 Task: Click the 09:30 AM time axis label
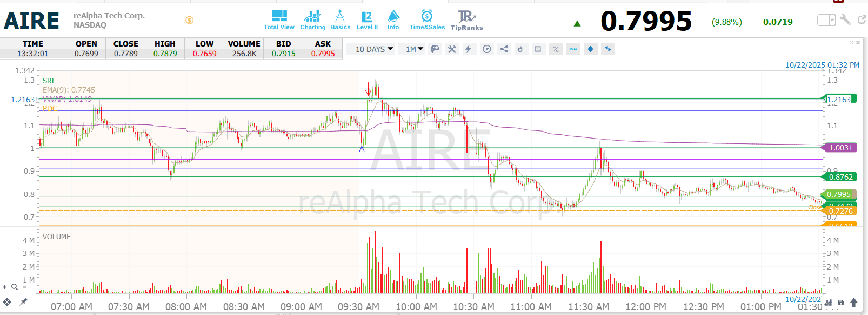pyautogui.click(x=358, y=307)
